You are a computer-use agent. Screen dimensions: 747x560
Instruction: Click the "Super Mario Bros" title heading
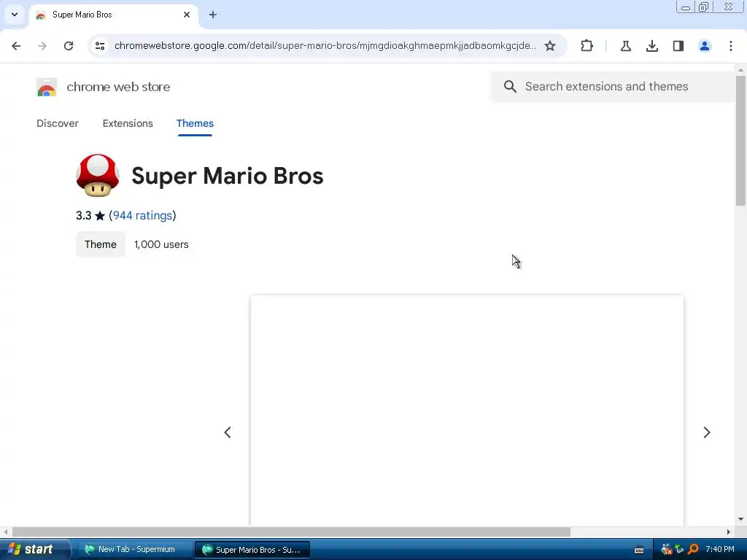[228, 176]
